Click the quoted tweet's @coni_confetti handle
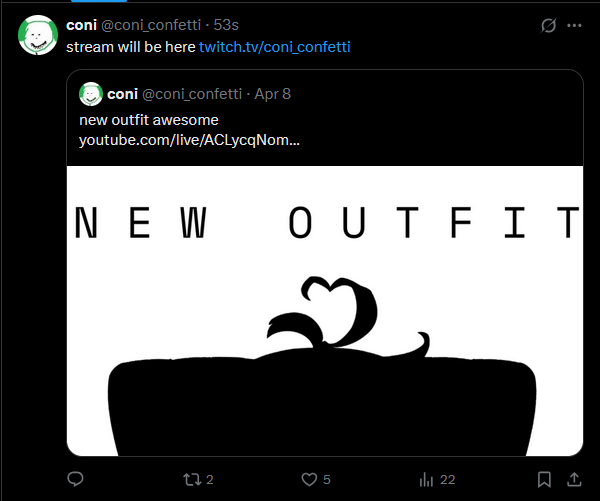The height and width of the screenshot is (501, 600). [192, 94]
